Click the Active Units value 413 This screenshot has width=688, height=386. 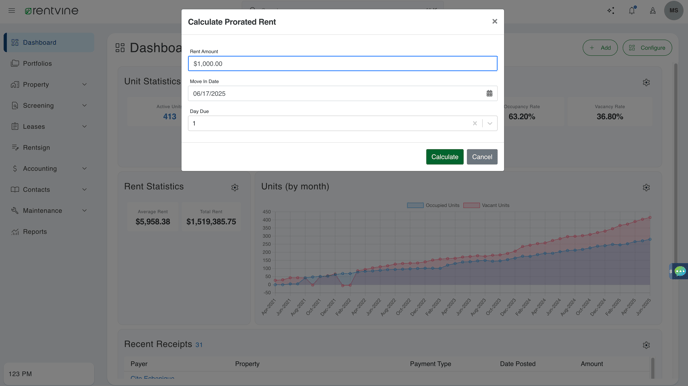170,117
